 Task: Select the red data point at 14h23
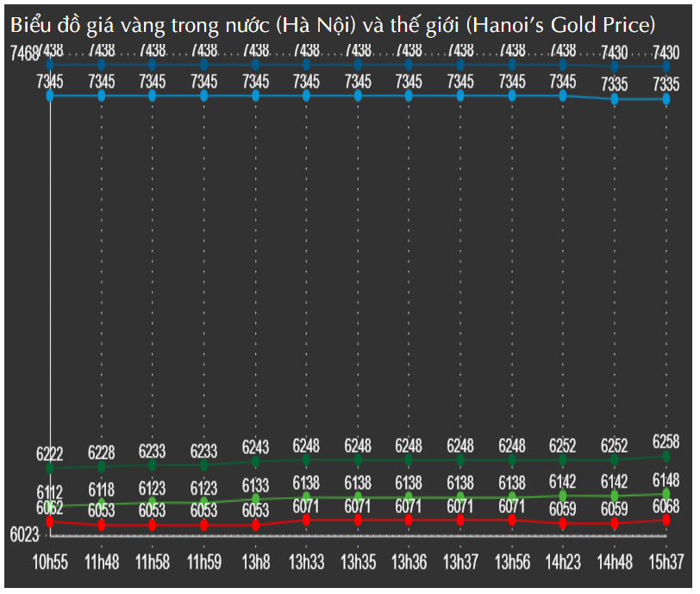point(564,523)
